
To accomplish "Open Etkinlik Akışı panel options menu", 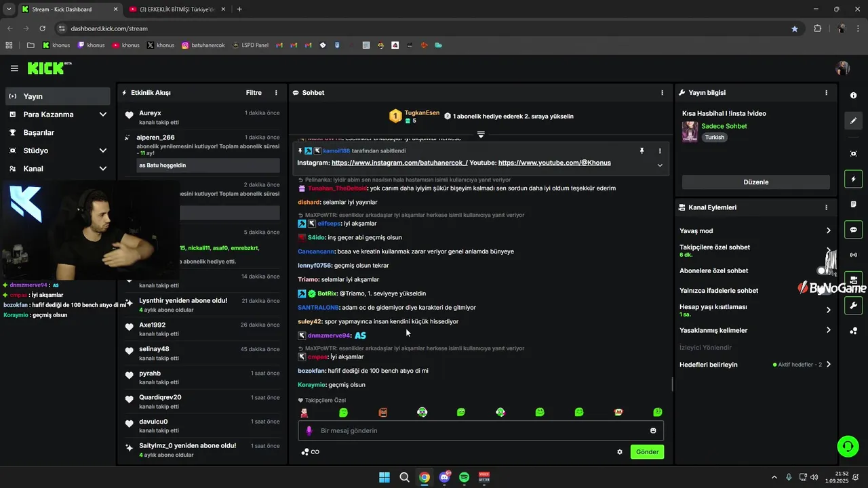I will click(276, 93).
